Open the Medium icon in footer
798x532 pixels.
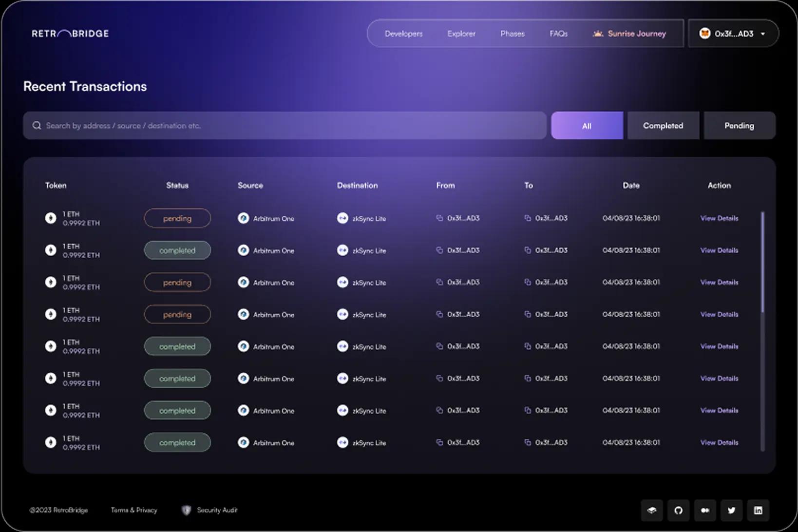pos(705,511)
